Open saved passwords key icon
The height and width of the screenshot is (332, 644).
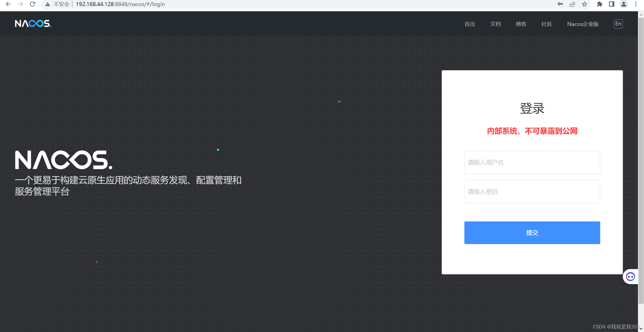[x=560, y=4]
